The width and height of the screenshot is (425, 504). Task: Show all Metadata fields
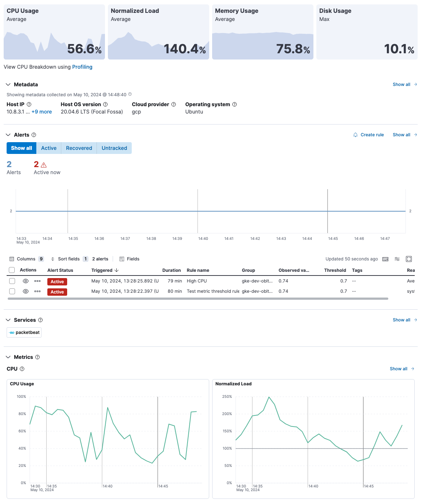[402, 84]
